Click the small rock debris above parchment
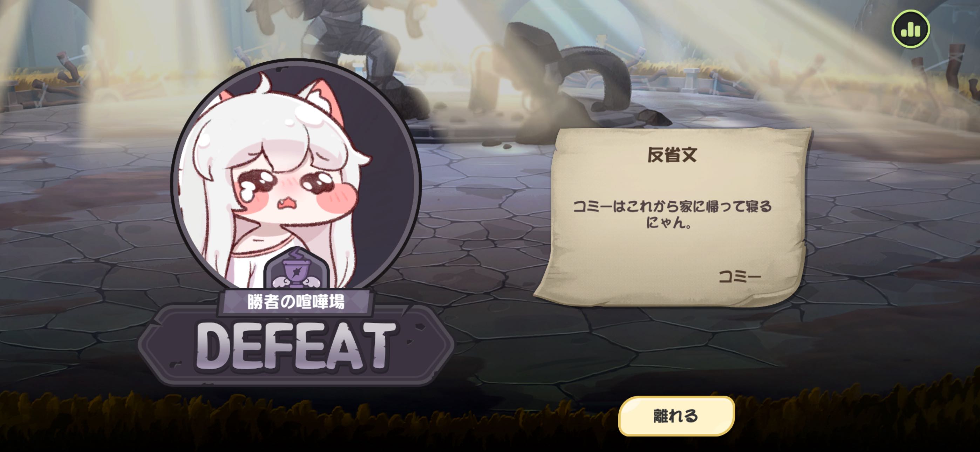This screenshot has width=980, height=452. 654,116
